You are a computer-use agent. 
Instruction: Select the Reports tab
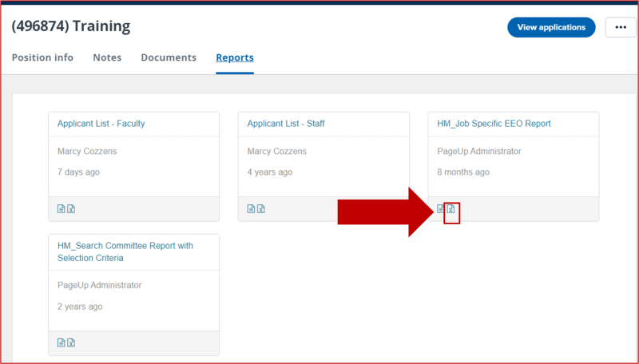tap(235, 57)
